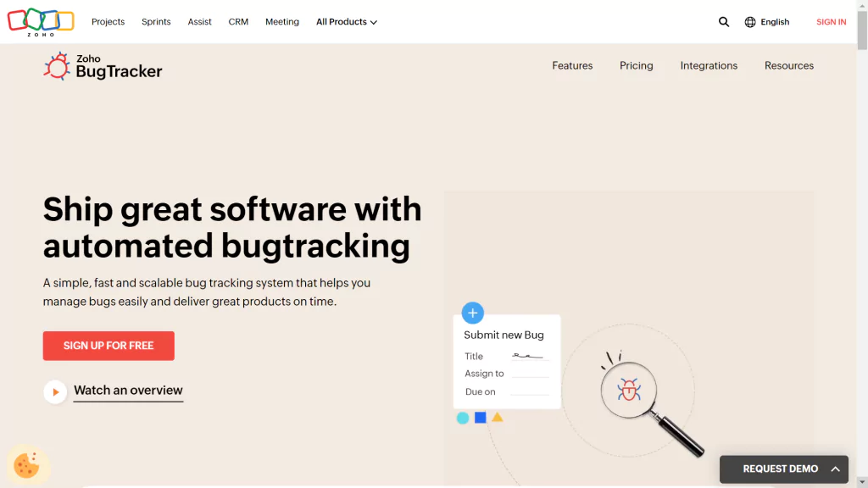Go to Sprints in the top menu

click(156, 22)
